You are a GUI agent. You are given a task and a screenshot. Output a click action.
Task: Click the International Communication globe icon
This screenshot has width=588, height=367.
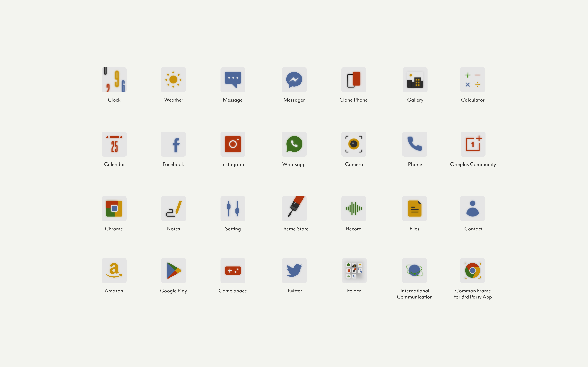[414, 270]
